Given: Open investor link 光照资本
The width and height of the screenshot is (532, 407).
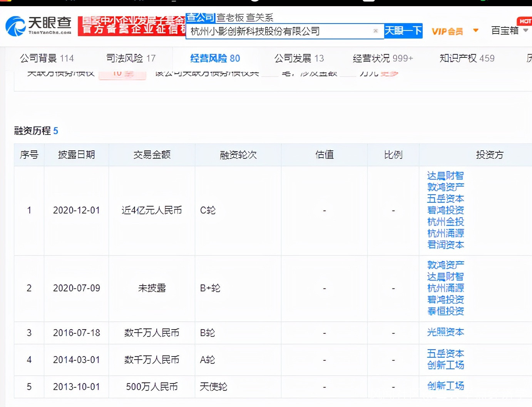Looking at the screenshot, I should (445, 332).
